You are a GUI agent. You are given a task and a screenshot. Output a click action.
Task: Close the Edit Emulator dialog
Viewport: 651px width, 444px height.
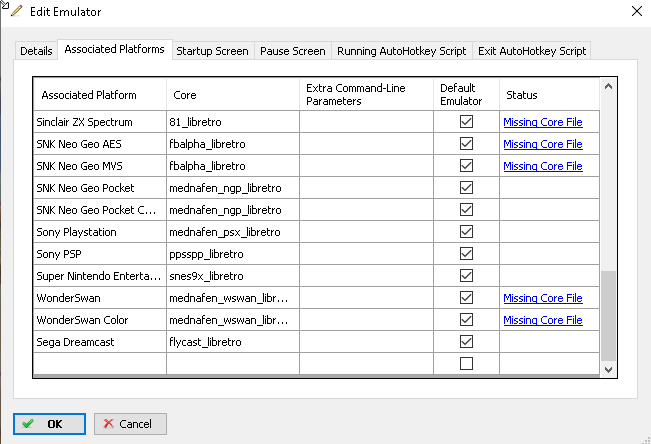pos(636,11)
